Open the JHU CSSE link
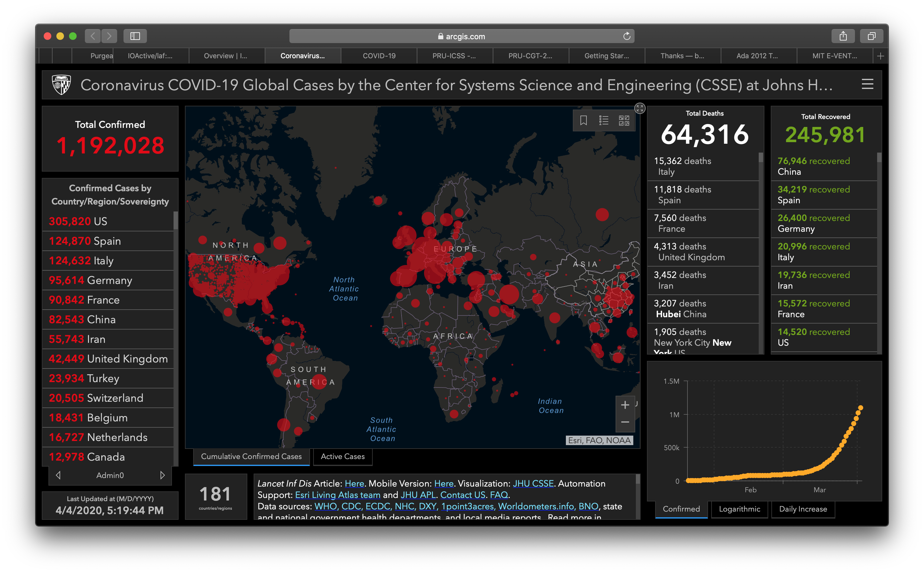Viewport: 924px width, 573px height. [x=533, y=483]
